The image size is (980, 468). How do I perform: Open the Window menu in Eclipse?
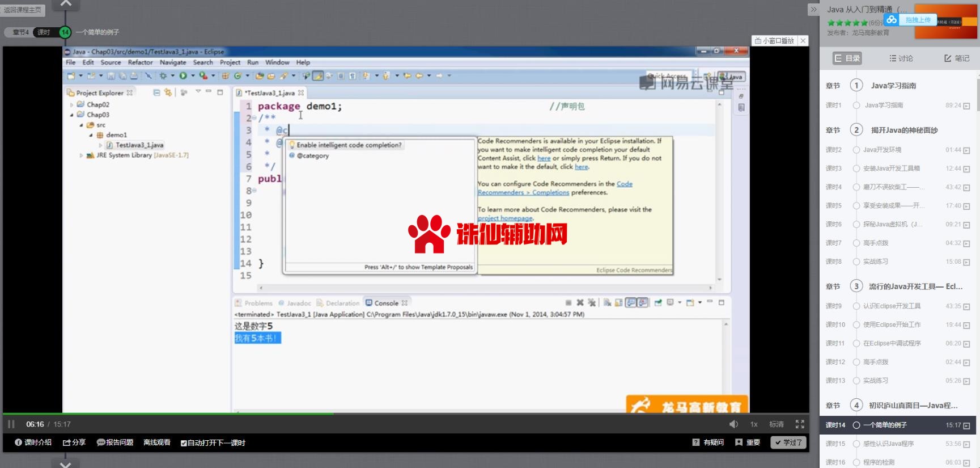click(x=277, y=62)
